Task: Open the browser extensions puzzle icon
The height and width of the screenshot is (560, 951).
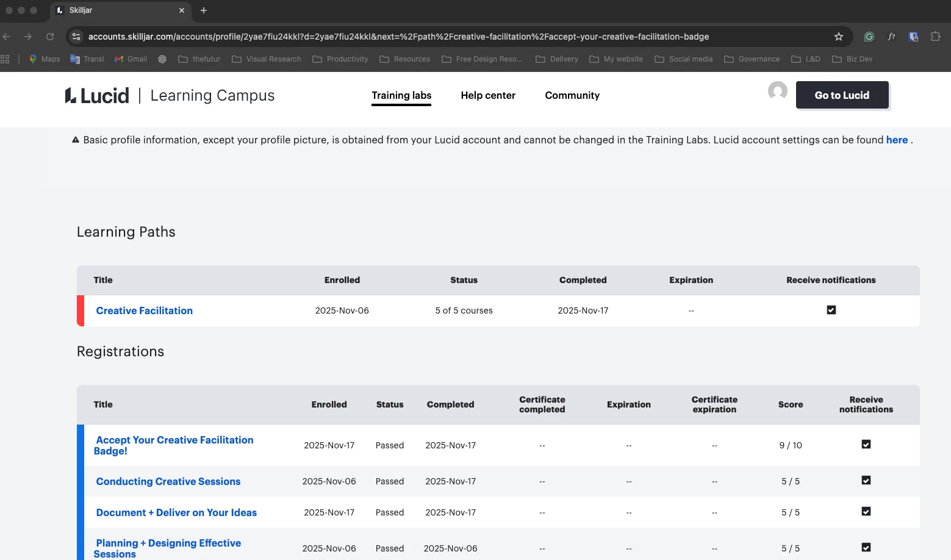Action: (935, 37)
